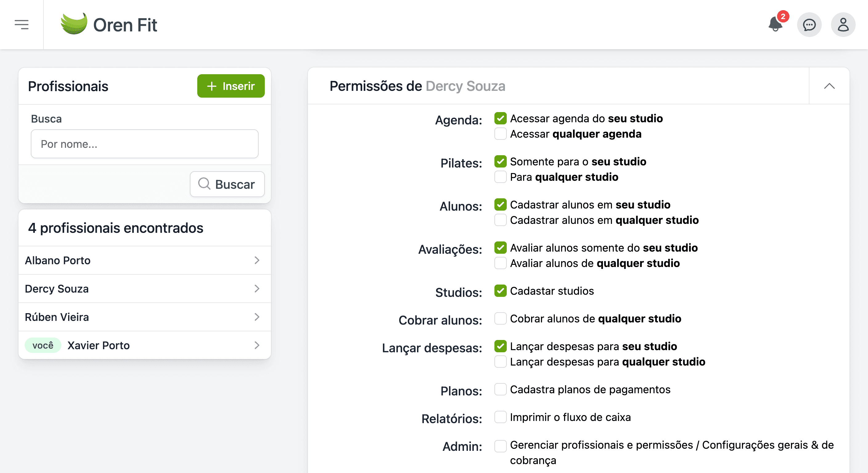Focus the 'Por nome...' search field

(x=145, y=144)
